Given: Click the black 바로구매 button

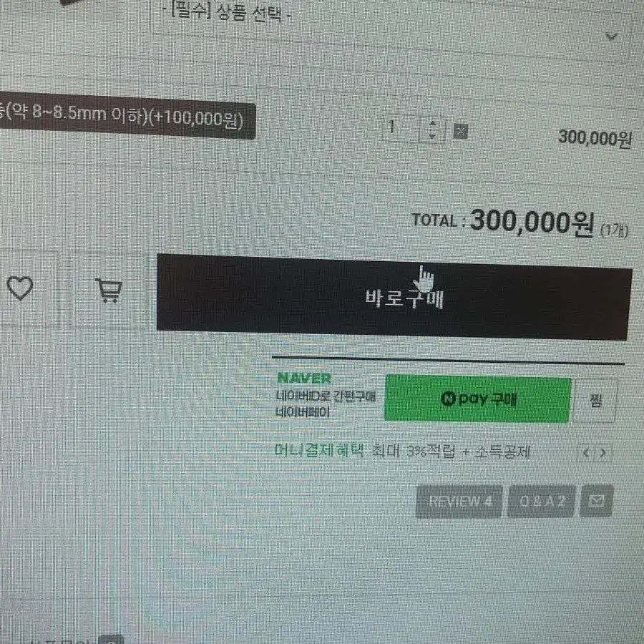Looking at the screenshot, I should click(394, 298).
